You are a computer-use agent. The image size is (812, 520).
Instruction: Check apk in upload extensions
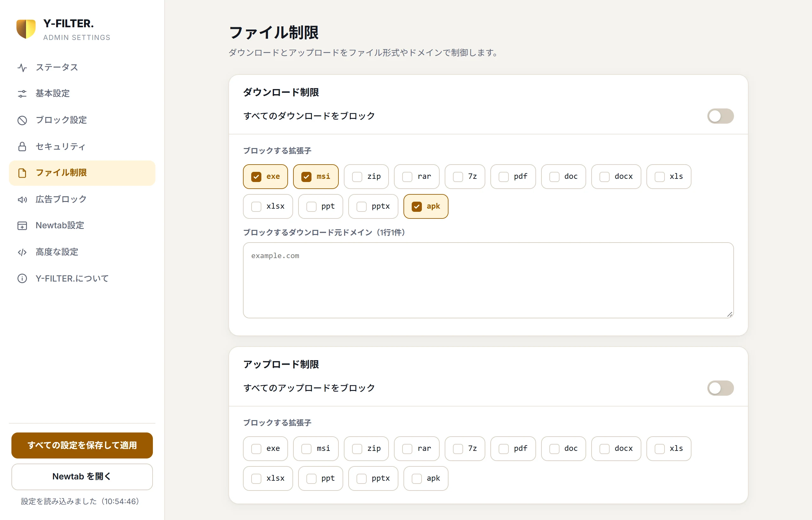[x=426, y=478]
